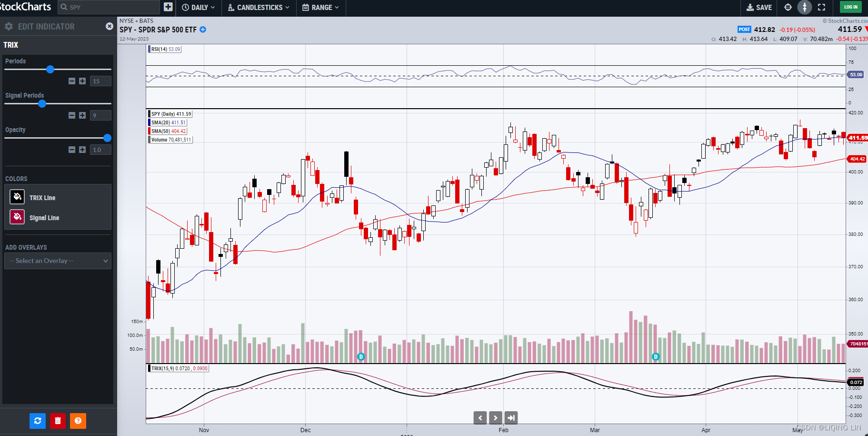The height and width of the screenshot is (436, 868).
Task: Click the 411.59 price tag on axis
Action: [x=858, y=138]
